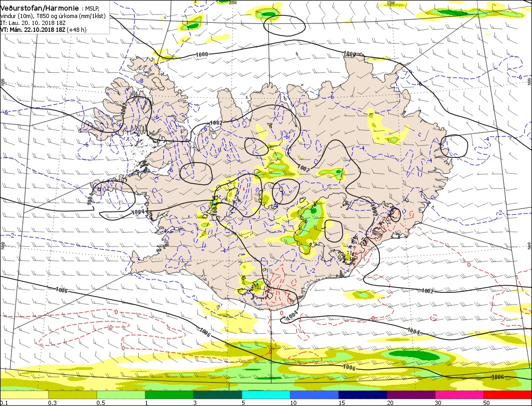Select the light green 0.5 legend swatch
The width and height of the screenshot is (532, 406).
(x=121, y=395)
